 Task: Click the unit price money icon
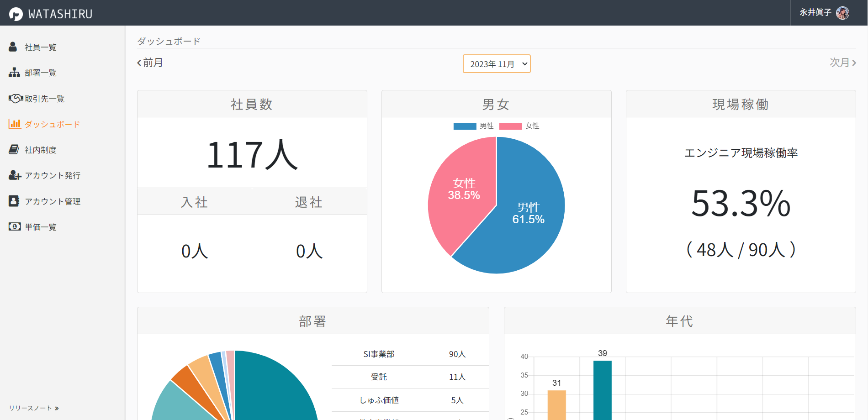click(x=15, y=226)
